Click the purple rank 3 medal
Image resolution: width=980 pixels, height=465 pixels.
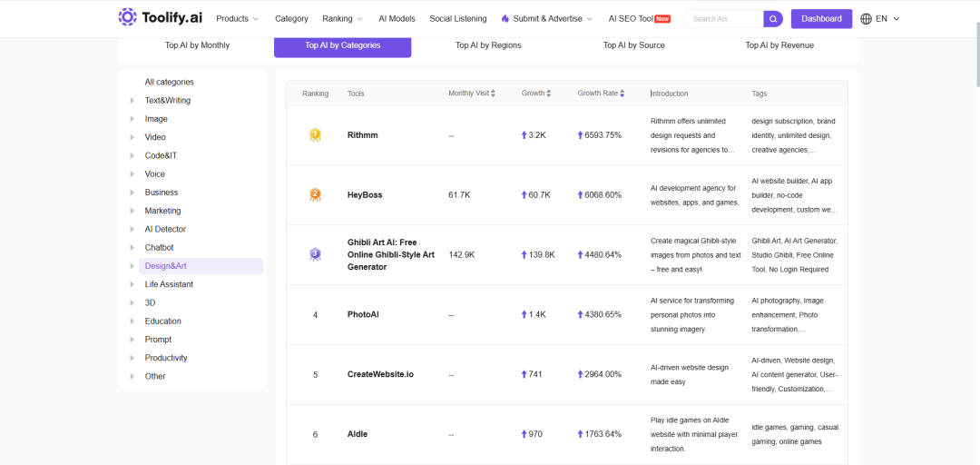tap(315, 254)
